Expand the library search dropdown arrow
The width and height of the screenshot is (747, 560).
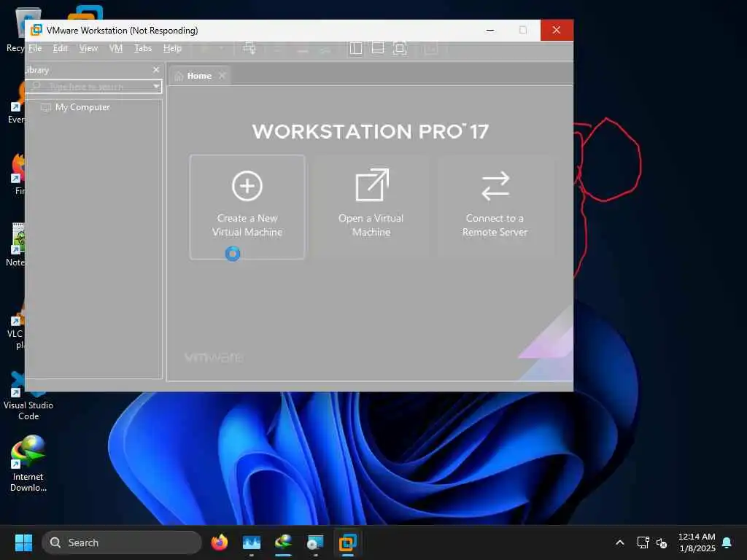[156, 86]
